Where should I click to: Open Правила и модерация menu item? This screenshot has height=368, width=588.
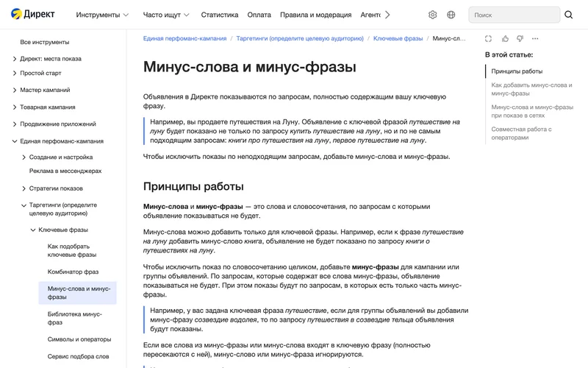click(x=316, y=15)
